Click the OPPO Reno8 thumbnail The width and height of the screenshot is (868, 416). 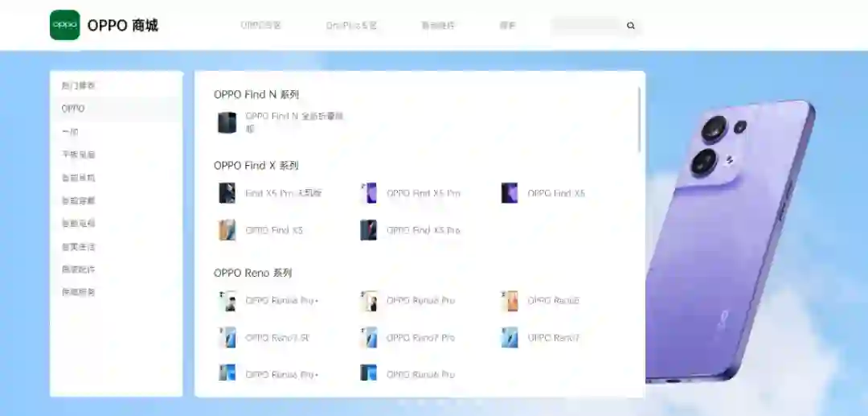(x=510, y=301)
